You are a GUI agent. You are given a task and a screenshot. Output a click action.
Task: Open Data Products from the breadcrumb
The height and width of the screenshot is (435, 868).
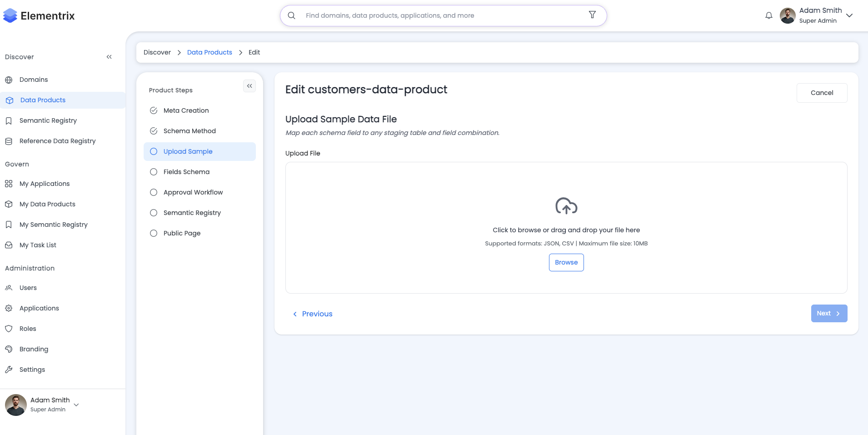pyautogui.click(x=210, y=52)
